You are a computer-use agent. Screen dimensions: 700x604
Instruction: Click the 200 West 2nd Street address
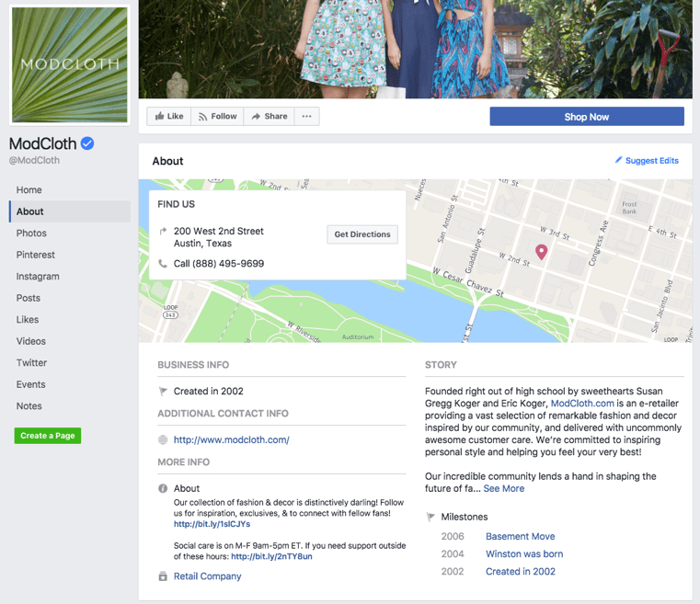(x=219, y=237)
